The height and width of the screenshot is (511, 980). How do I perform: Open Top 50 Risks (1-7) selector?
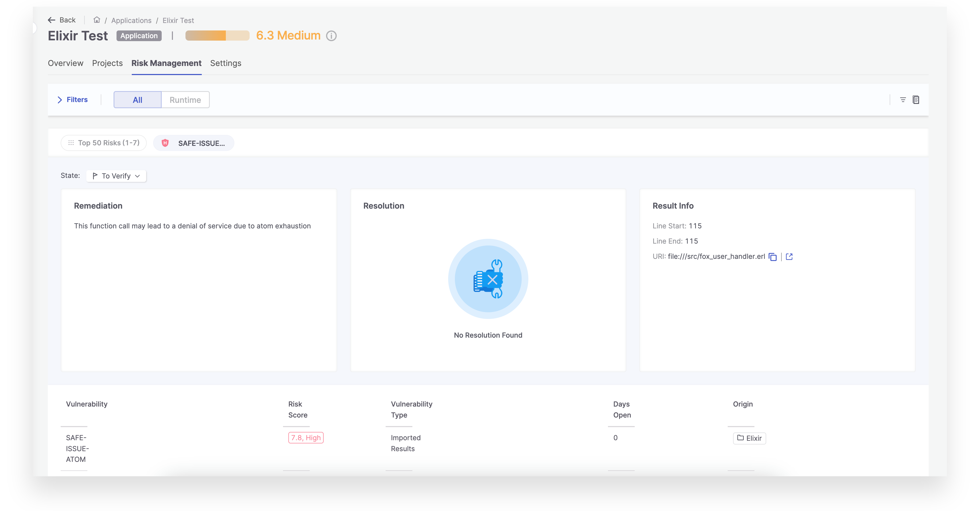click(x=103, y=143)
